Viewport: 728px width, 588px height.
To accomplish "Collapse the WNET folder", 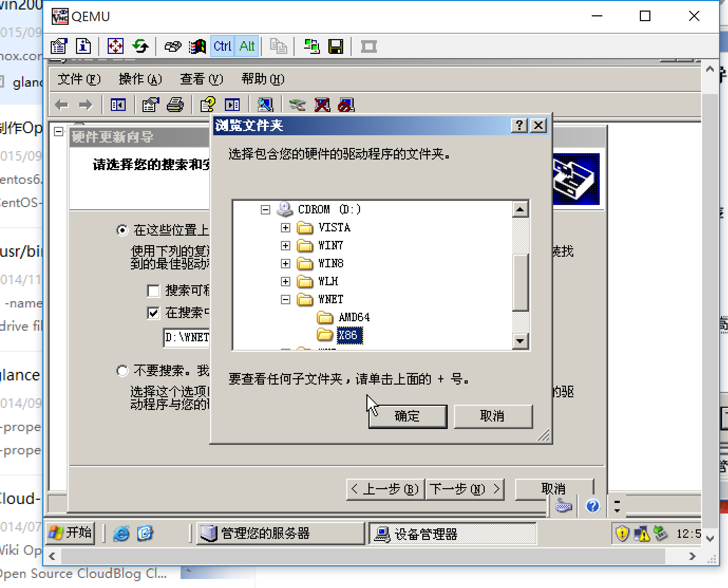I will pos(286,300).
